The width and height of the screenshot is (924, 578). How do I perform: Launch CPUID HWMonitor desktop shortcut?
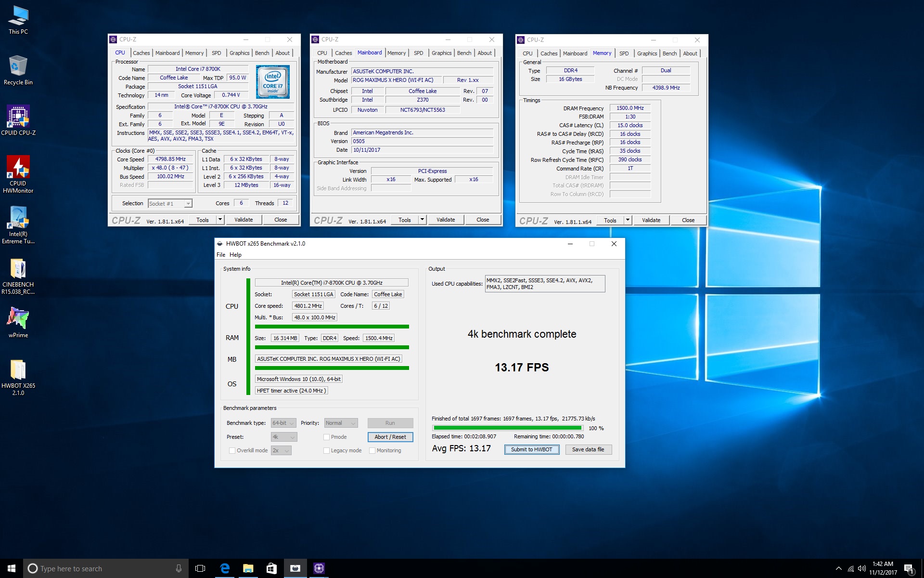pos(18,174)
